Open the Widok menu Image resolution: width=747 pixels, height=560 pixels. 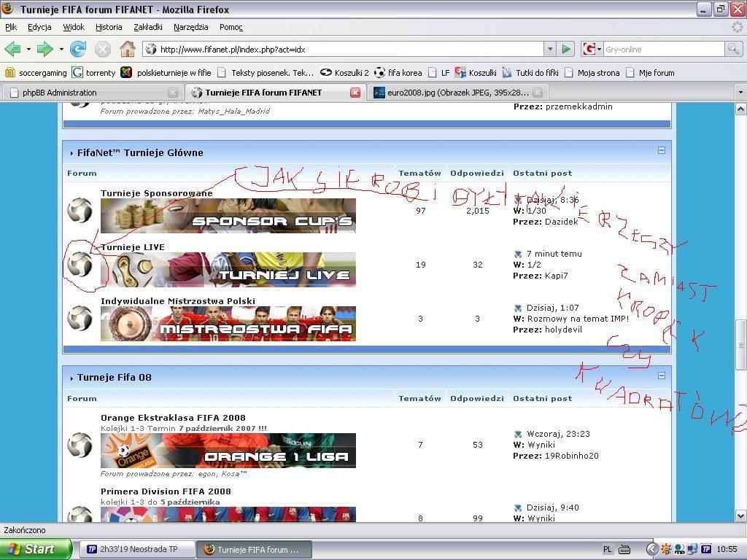point(74,27)
